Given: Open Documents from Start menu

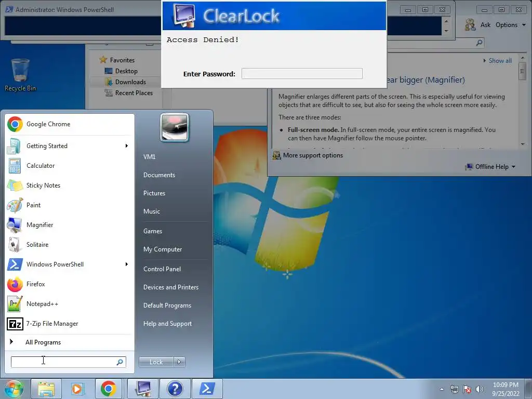Looking at the screenshot, I should click(x=159, y=175).
